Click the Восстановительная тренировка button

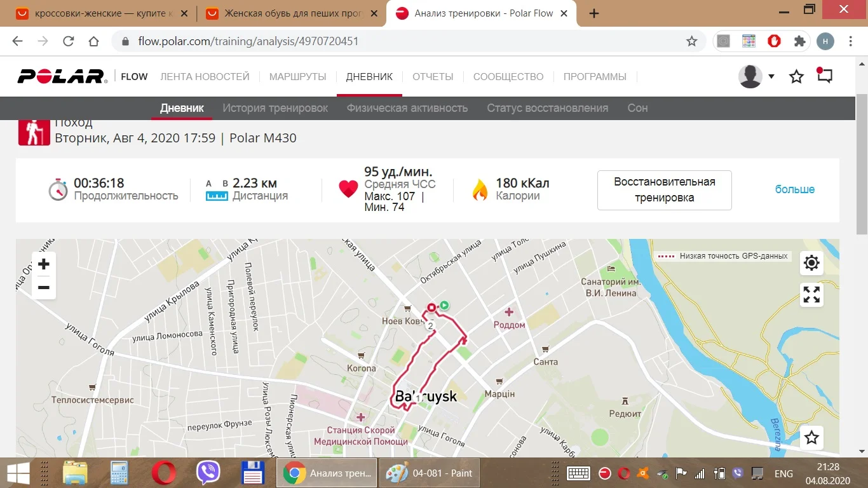665,190
